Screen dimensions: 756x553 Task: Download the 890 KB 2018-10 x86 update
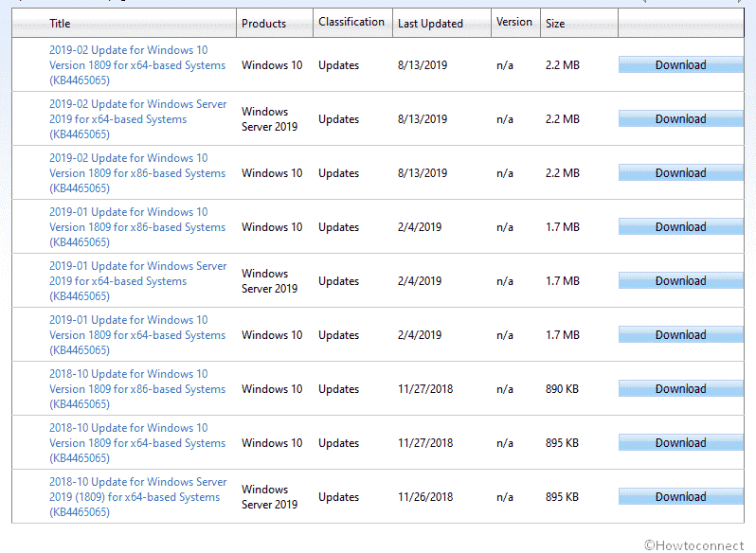pyautogui.click(x=681, y=389)
